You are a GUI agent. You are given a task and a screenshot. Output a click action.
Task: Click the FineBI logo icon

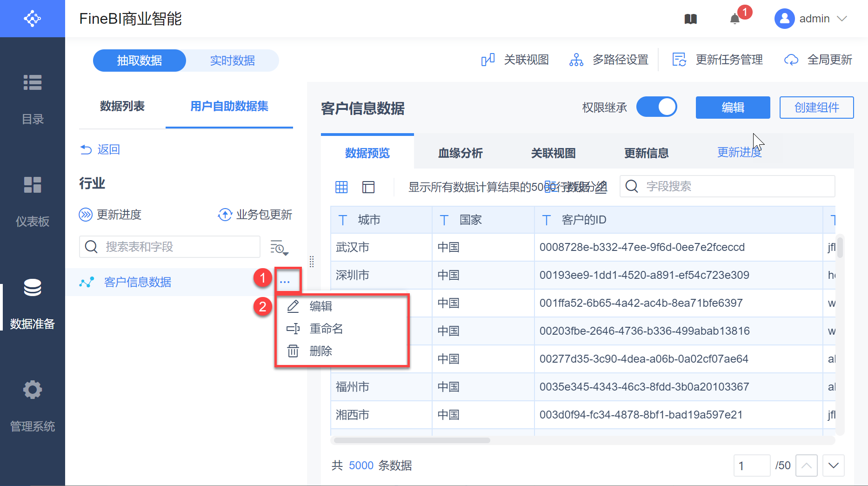pyautogui.click(x=33, y=19)
